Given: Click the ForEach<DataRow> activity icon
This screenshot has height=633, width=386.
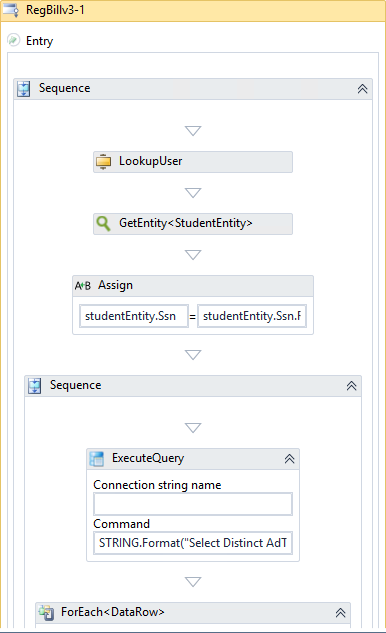Looking at the screenshot, I should 46,613.
